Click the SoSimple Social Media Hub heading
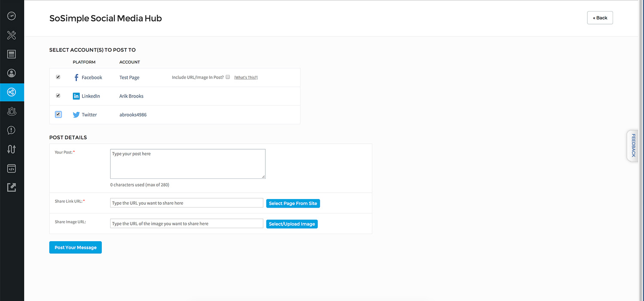The image size is (644, 301). tap(106, 18)
